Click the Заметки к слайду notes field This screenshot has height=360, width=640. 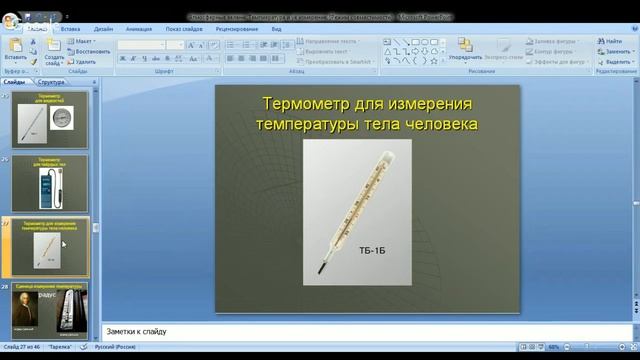367,331
